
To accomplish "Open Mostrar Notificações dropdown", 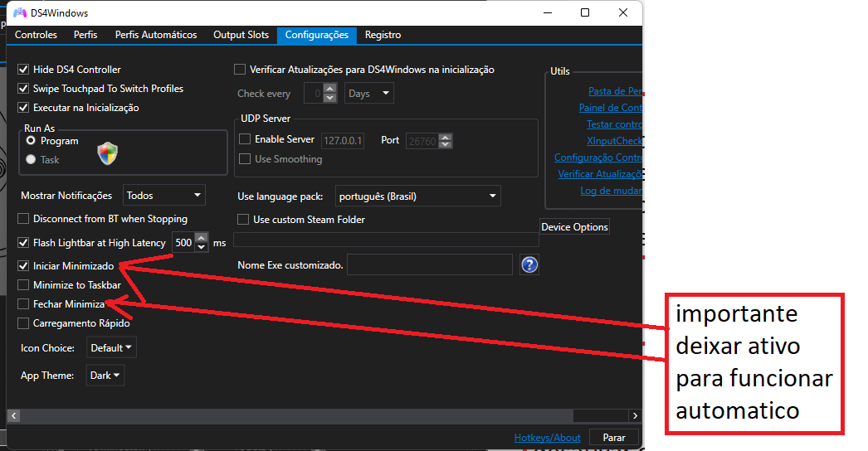I will pyautogui.click(x=163, y=196).
